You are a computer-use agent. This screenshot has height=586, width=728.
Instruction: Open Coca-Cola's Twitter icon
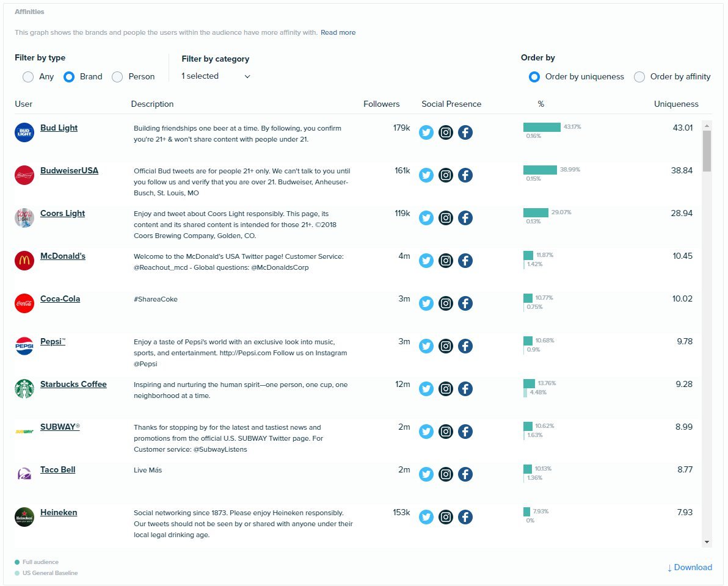point(426,303)
